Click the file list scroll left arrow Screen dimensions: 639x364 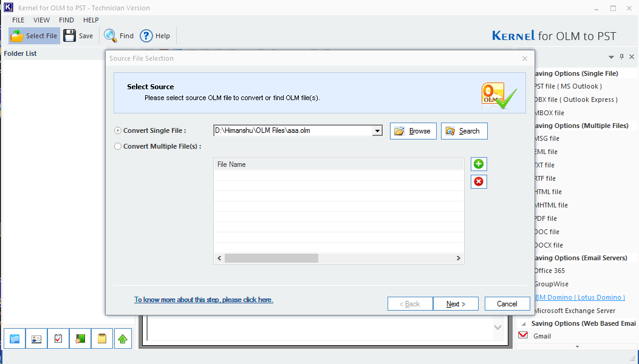point(219,258)
